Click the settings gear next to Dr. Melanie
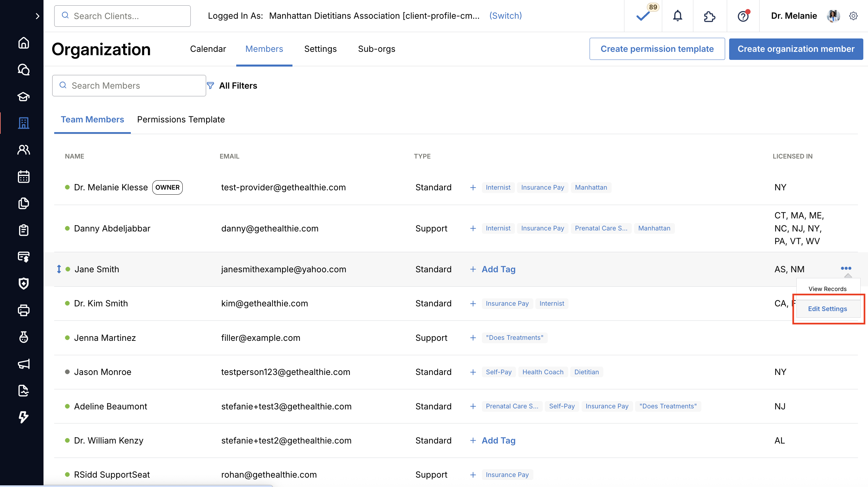The image size is (868, 487). click(x=853, y=16)
